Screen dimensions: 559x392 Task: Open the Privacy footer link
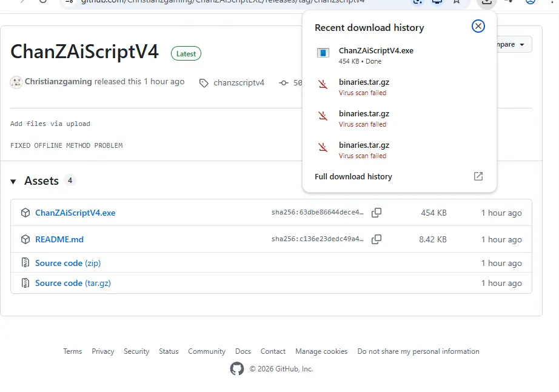102,351
